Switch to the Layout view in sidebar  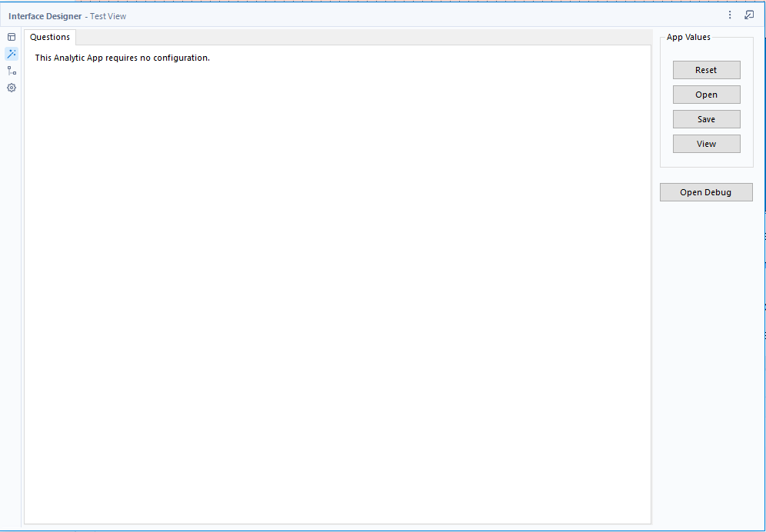(x=11, y=36)
